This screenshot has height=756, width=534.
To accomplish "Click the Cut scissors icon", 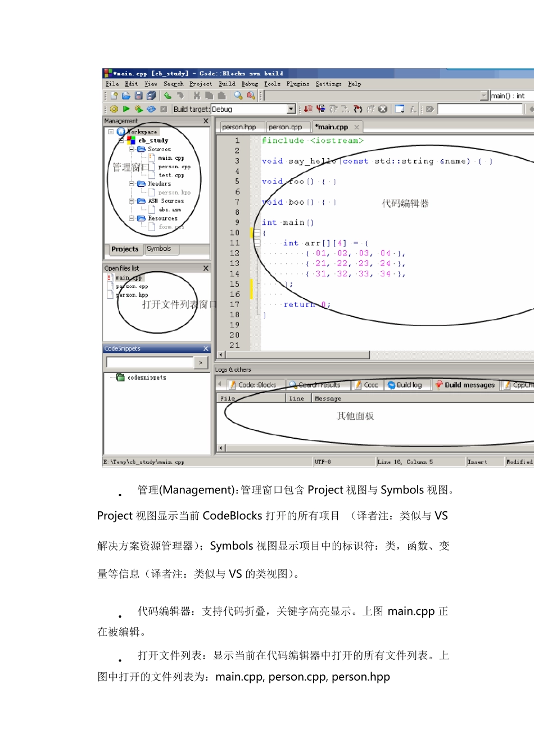I will tap(197, 96).
